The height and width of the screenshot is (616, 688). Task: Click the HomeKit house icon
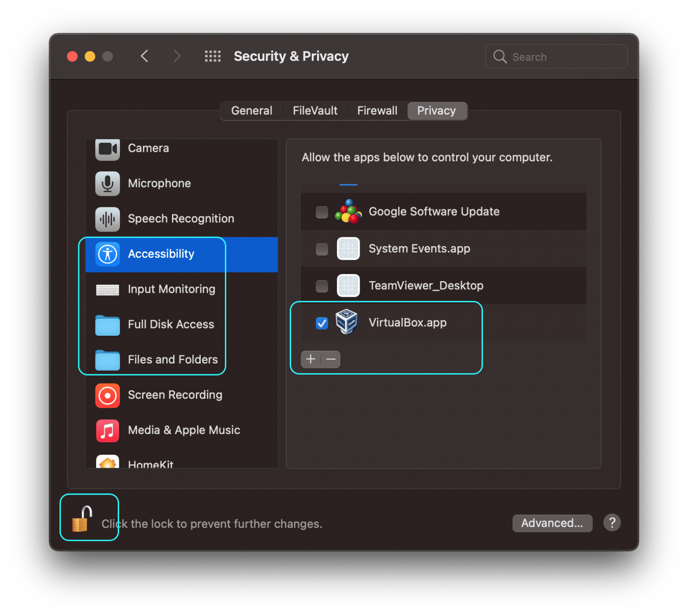coord(107,462)
